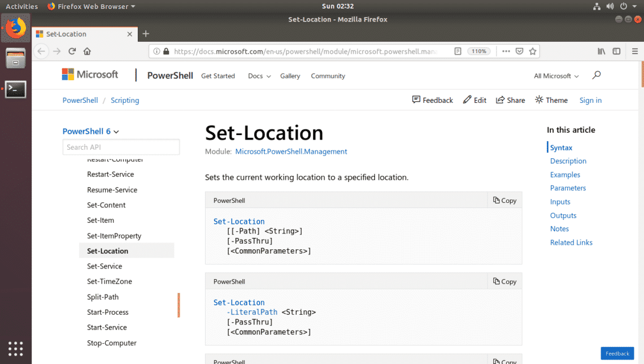The height and width of the screenshot is (364, 644).
Task: Open Set-ItemProperty in the sidebar
Action: [x=114, y=236]
